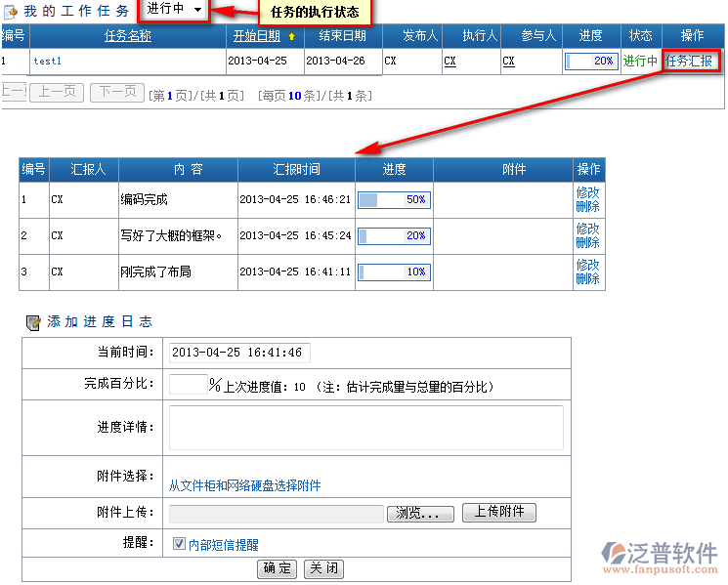This screenshot has height=585, width=728.
Task: Click the 关闭 button
Action: [x=323, y=568]
